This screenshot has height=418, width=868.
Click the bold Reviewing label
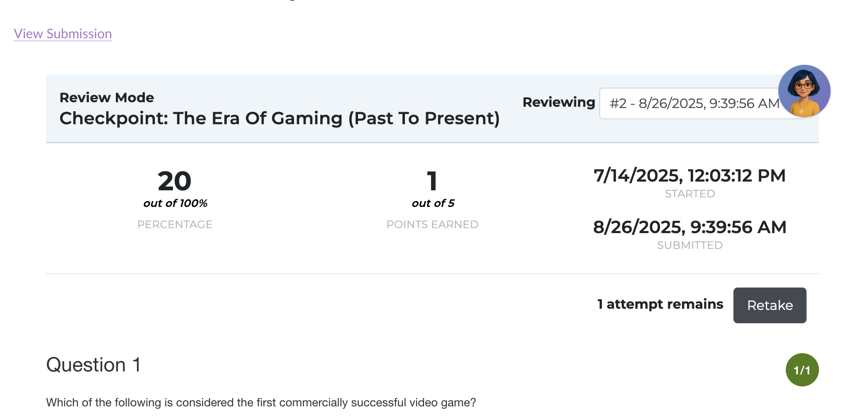pyautogui.click(x=559, y=102)
